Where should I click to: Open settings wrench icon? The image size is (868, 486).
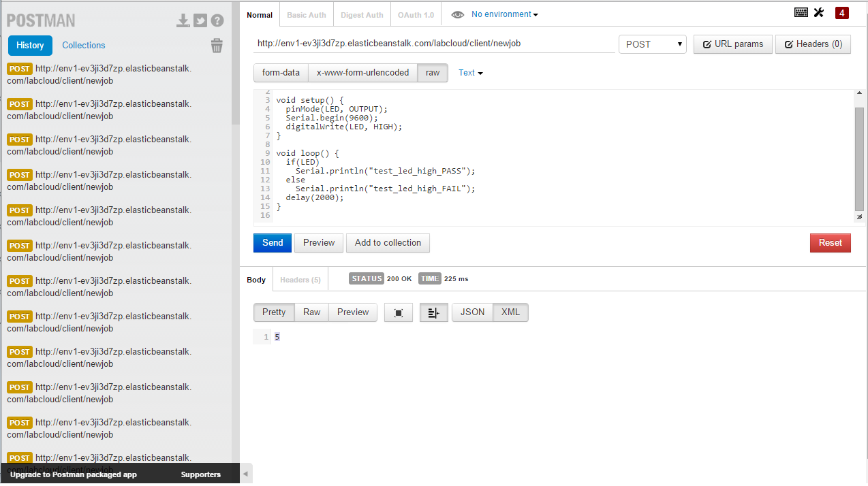pyautogui.click(x=819, y=12)
